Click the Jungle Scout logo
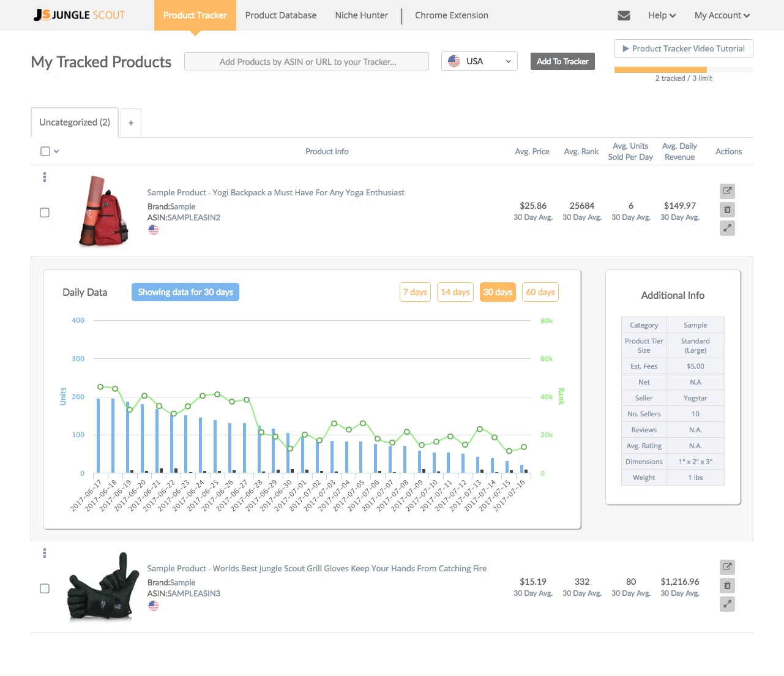Screen dimensions: 784x676 (80, 15)
